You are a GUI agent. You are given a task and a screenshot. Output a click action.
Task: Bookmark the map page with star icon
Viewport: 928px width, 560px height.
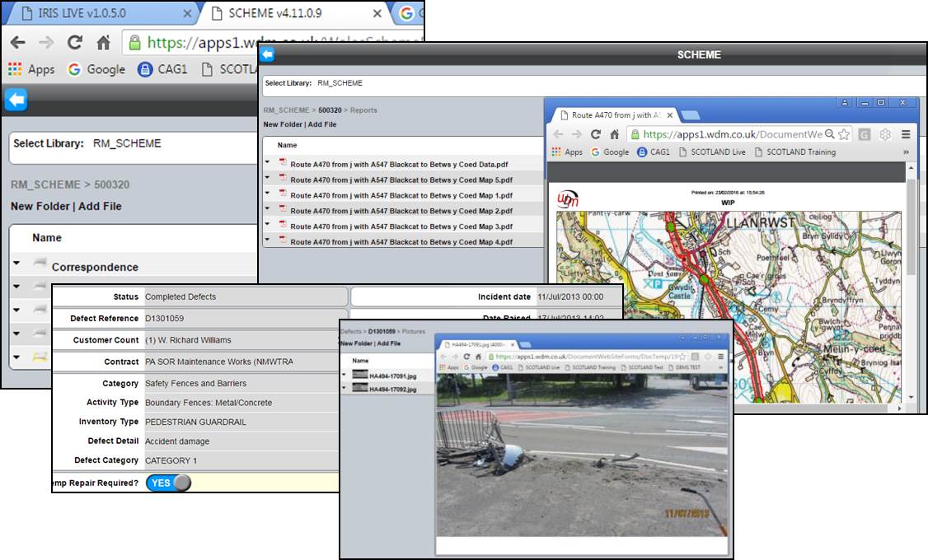[x=843, y=134]
